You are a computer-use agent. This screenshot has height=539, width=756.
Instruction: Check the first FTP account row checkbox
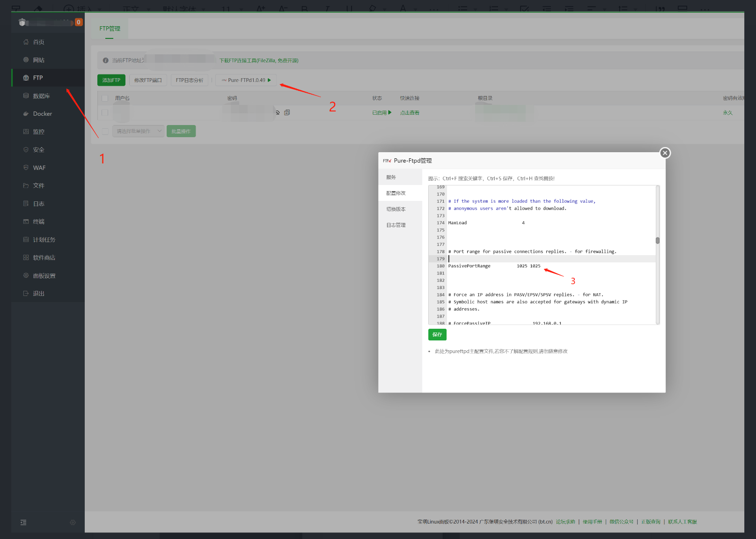point(105,112)
